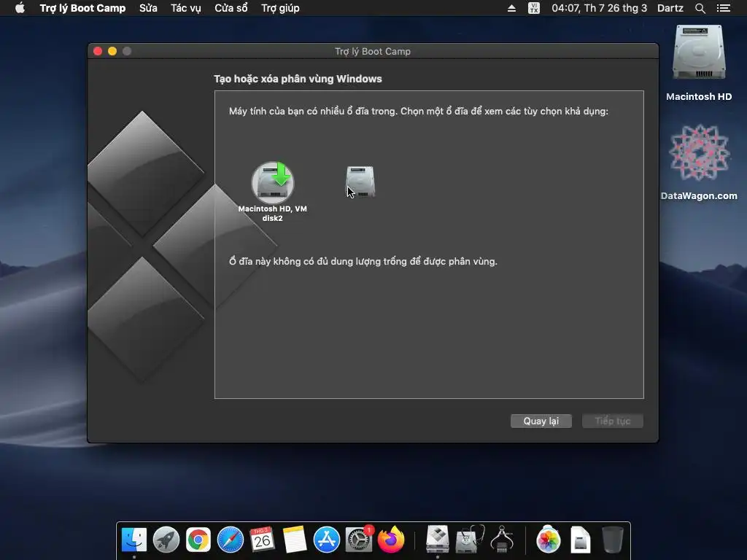Image resolution: width=747 pixels, height=560 pixels.
Task: Open Notification Center list icon
Action: (x=724, y=8)
